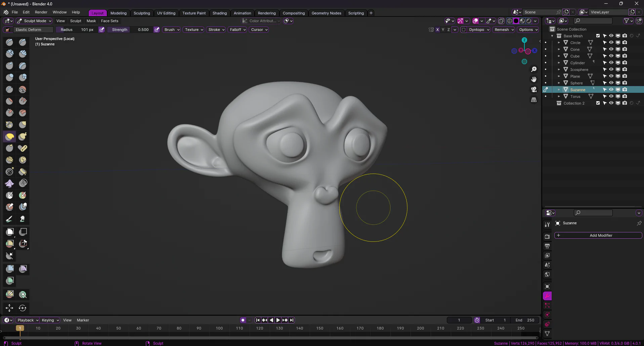644x346 pixels.
Task: Open the Falloff dropdown
Action: (238, 30)
